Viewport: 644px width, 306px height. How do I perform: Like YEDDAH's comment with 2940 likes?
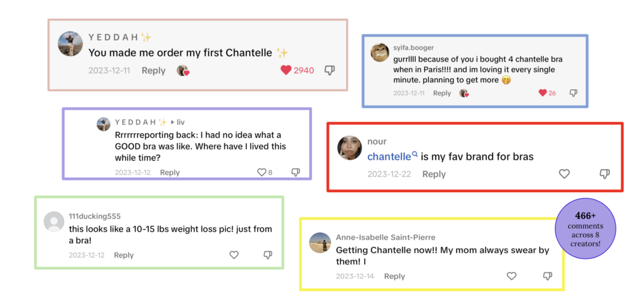[286, 70]
